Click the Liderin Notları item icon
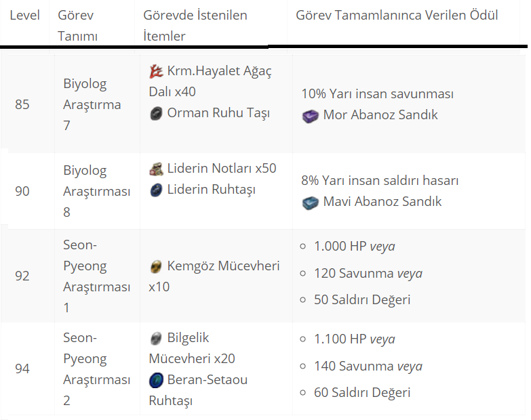 point(156,169)
